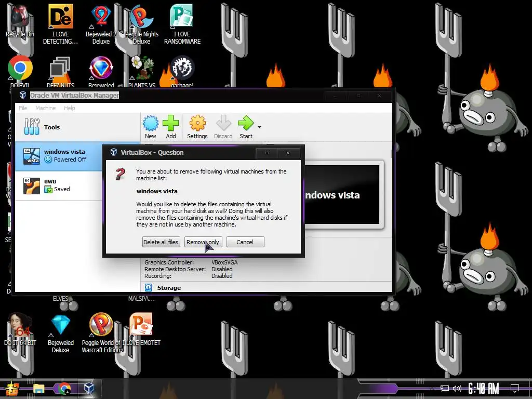Open the garbage! desktop icon
The image size is (532, 399).
182,71
